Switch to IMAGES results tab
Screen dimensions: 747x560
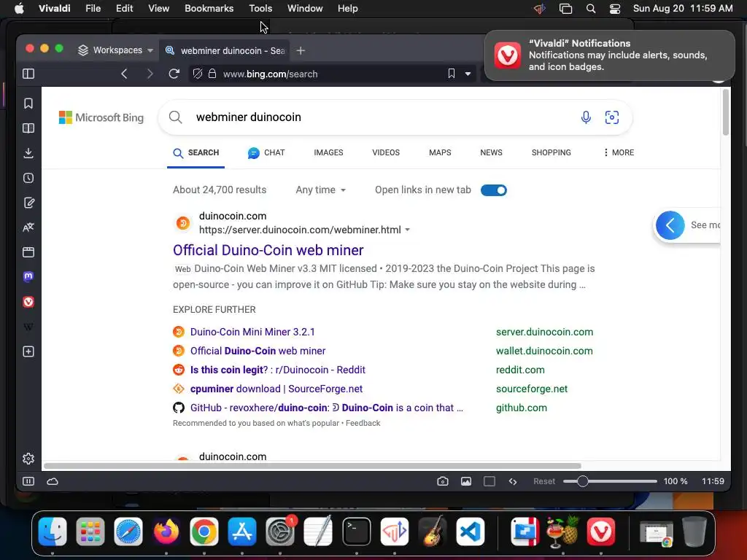click(x=328, y=152)
